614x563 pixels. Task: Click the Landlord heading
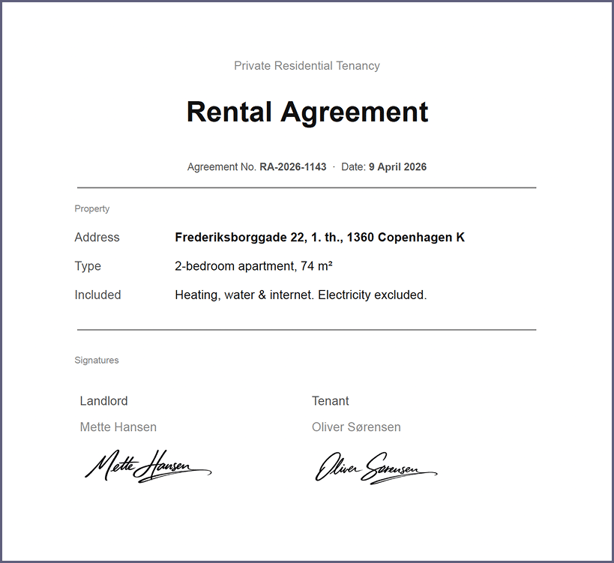pyautogui.click(x=104, y=401)
